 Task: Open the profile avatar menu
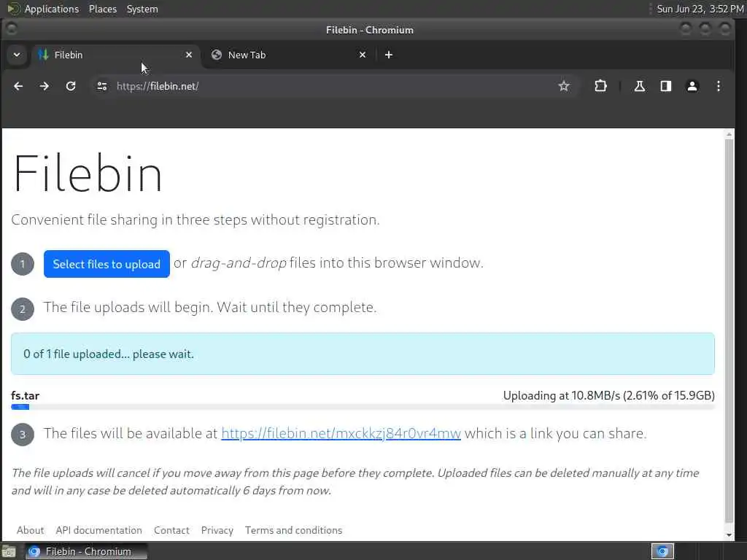coord(692,86)
